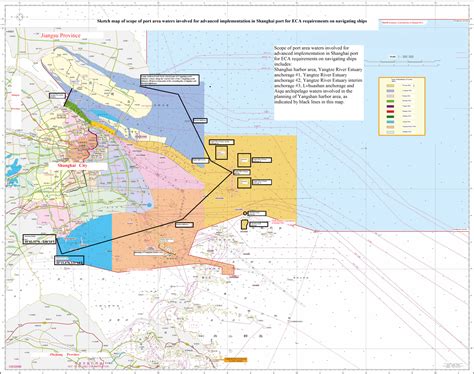This screenshot has width=474, height=374.
Task: Click the compass crosshair symbol near the title
Action: point(20,16)
